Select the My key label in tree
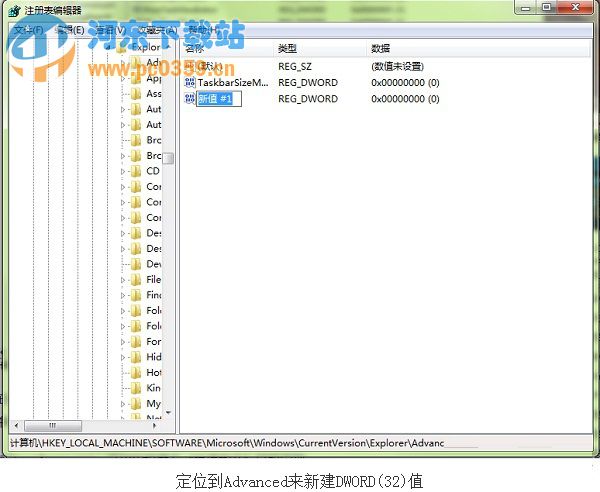 [x=153, y=404]
